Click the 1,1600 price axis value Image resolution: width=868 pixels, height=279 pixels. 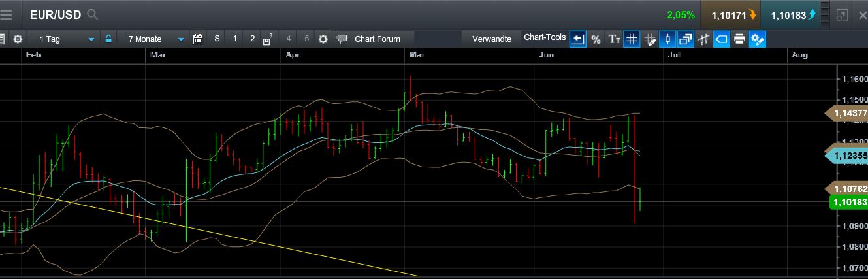pos(854,79)
